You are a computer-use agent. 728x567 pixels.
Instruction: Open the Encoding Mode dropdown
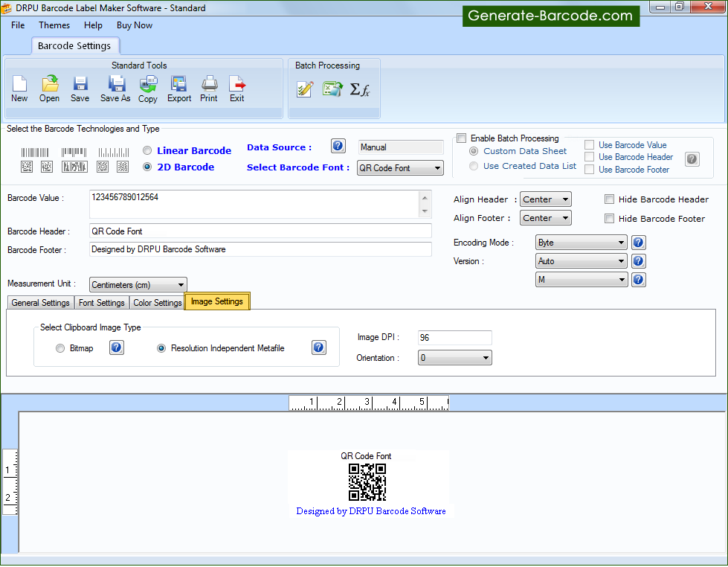tap(582, 243)
